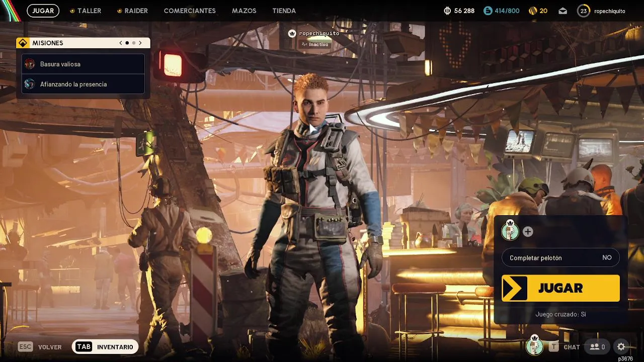Click the level 23 badge

[x=583, y=11]
